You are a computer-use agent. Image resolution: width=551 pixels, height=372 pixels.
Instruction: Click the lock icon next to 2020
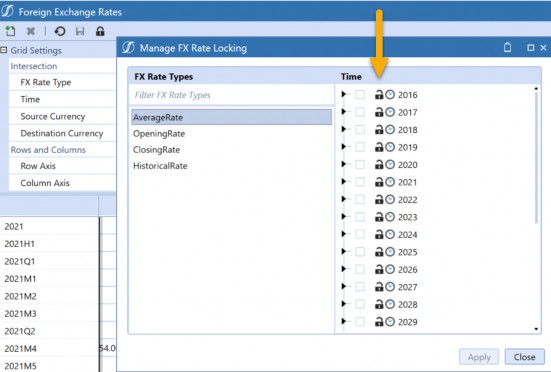tap(379, 164)
